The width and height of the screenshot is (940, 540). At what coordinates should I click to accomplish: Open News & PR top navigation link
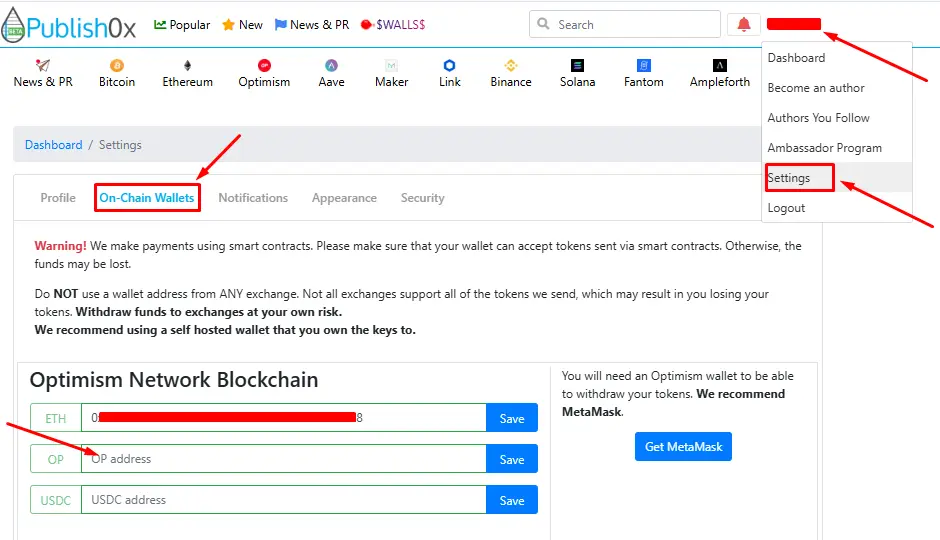[x=320, y=25]
